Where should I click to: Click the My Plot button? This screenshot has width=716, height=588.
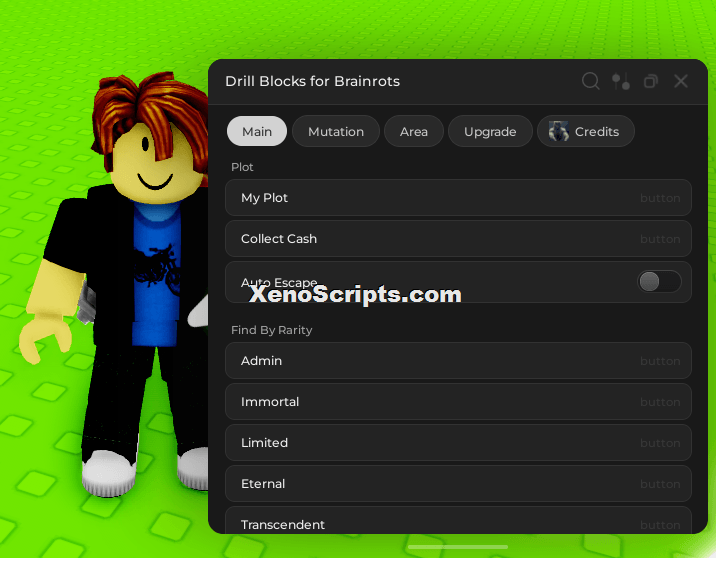click(458, 198)
